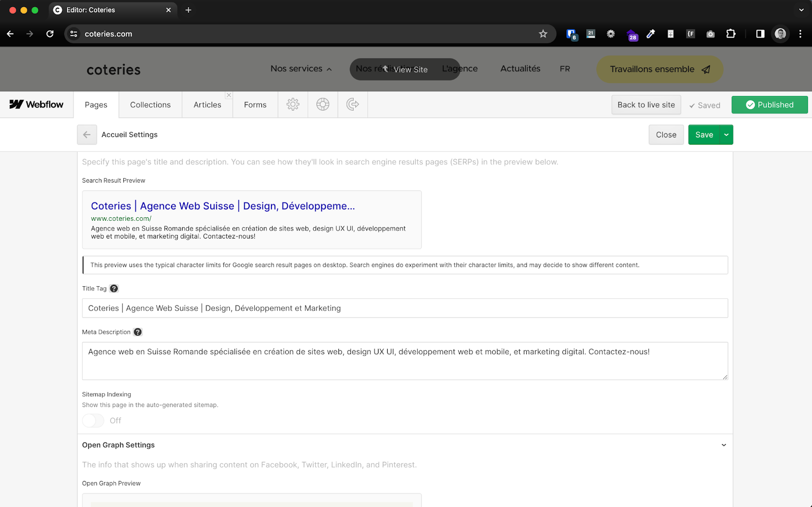Open Chrome three-dot menu
Viewport: 812px width, 507px height.
(x=800, y=34)
